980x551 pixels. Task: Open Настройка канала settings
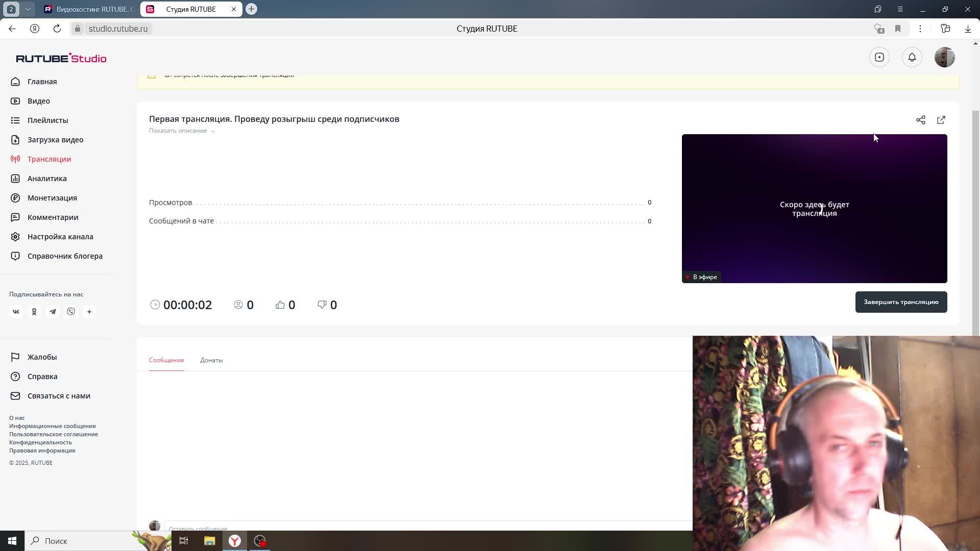click(60, 237)
